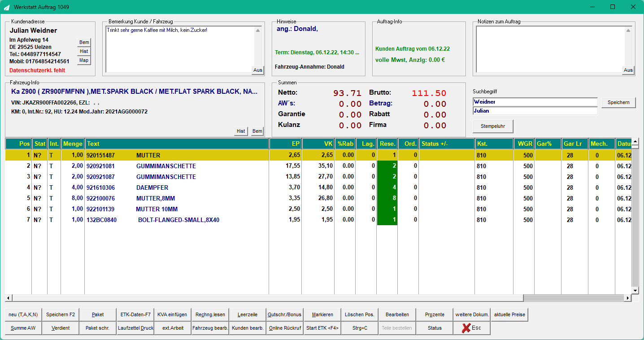Viewport: 644px width, 340px height.
Task: Select the DAEMPFER row
Action: point(318,187)
